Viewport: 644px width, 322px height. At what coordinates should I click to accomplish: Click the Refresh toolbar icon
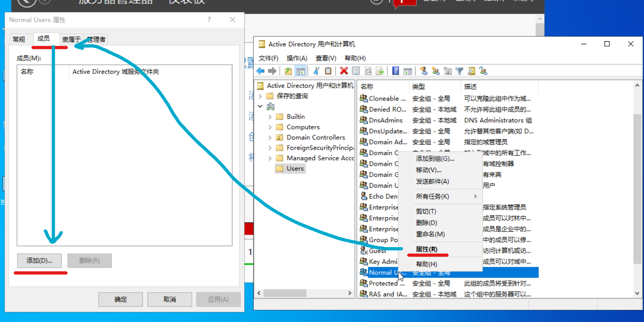click(x=368, y=71)
